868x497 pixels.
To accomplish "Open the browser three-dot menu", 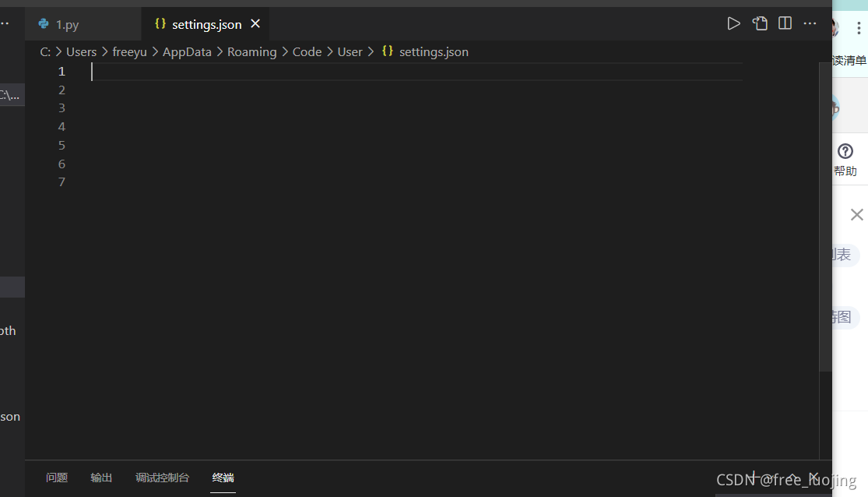I will [x=859, y=28].
